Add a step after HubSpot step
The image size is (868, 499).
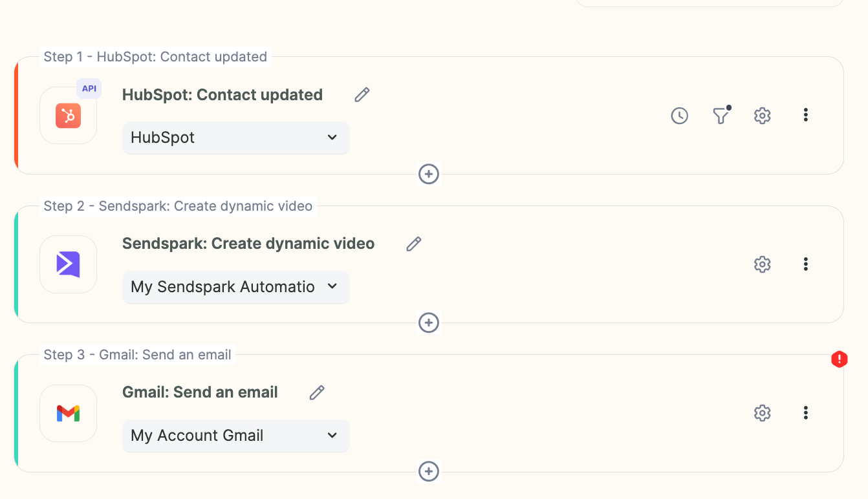(429, 174)
